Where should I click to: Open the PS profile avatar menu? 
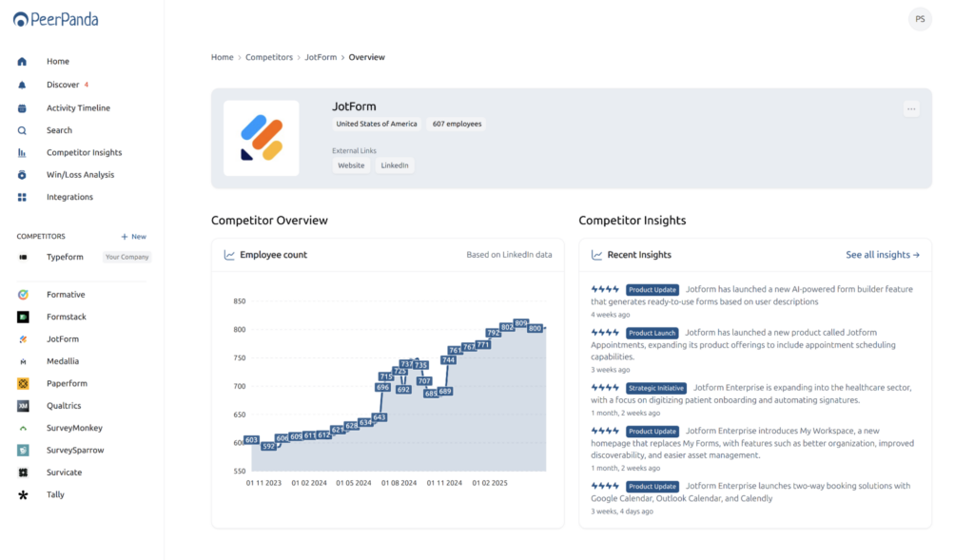(x=919, y=18)
